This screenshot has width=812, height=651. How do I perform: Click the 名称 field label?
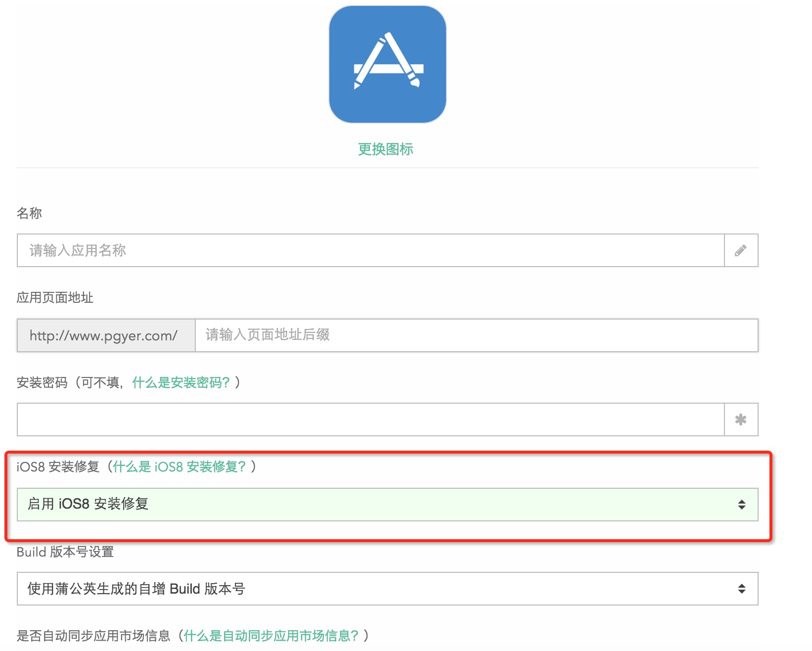tap(29, 213)
